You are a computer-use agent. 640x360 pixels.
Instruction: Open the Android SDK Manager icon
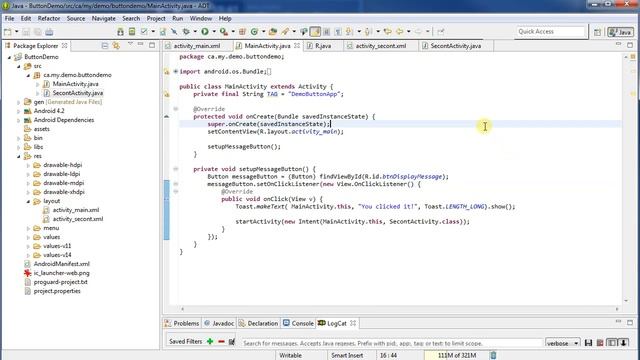pyautogui.click(x=120, y=32)
